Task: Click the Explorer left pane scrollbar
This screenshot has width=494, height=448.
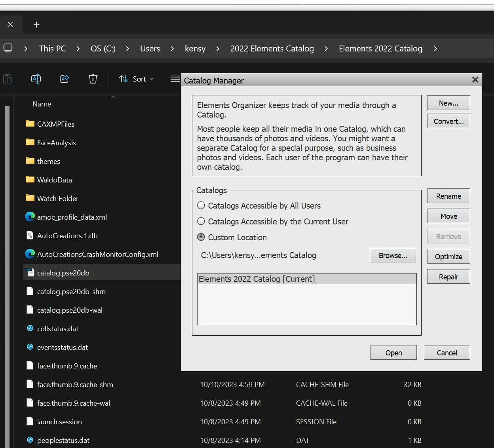Action: pos(7,277)
